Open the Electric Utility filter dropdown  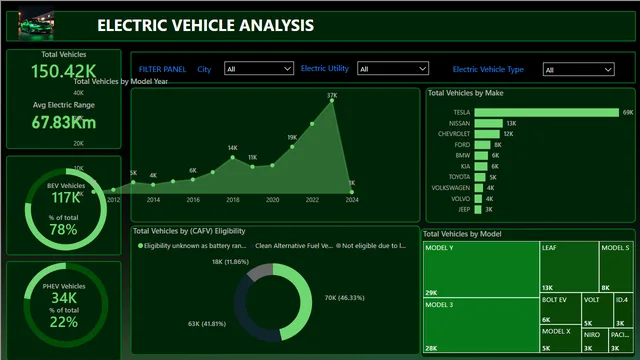point(393,69)
